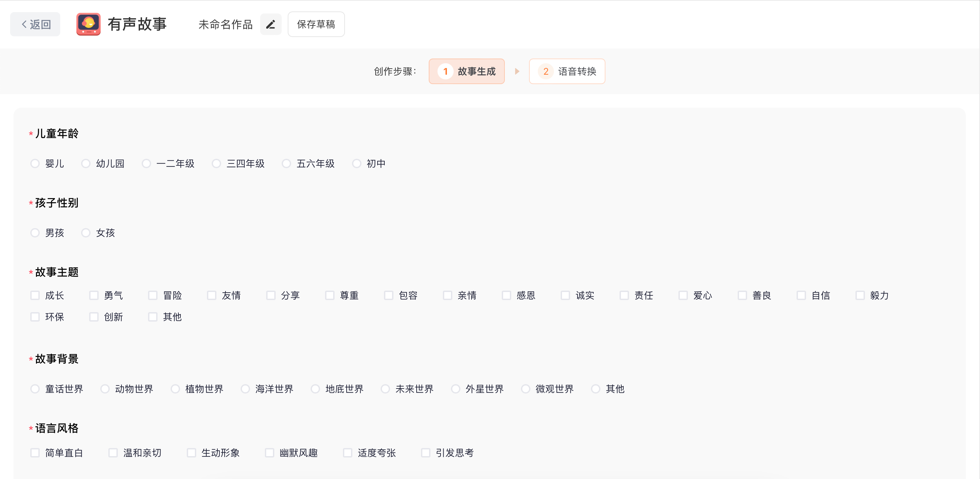Enable the 冒险 story theme
980x479 pixels.
[x=153, y=295]
